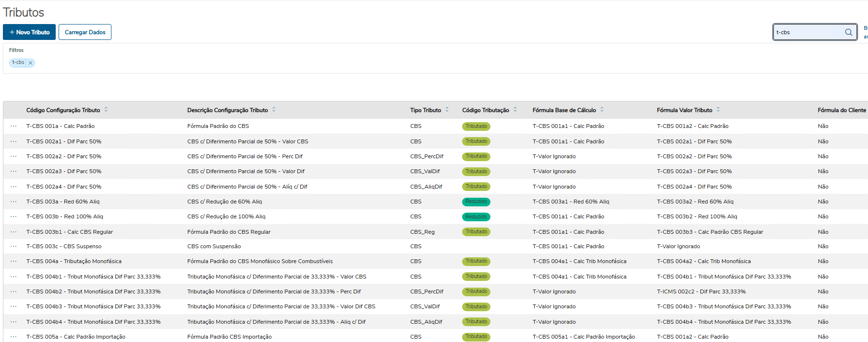Open row actions for T-CBS 002a3

tap(13, 171)
